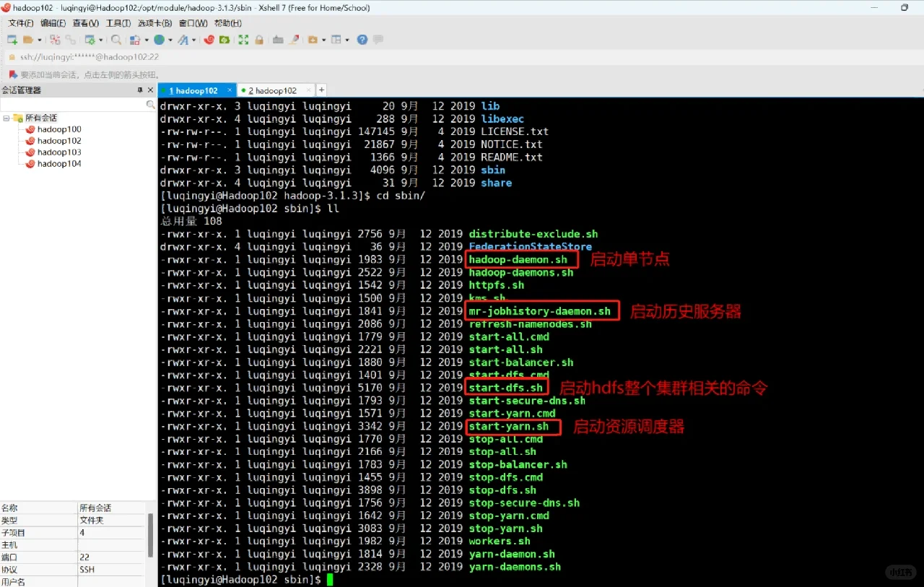924x587 pixels.
Task: Click the session search magnifier icon
Action: coord(150,105)
